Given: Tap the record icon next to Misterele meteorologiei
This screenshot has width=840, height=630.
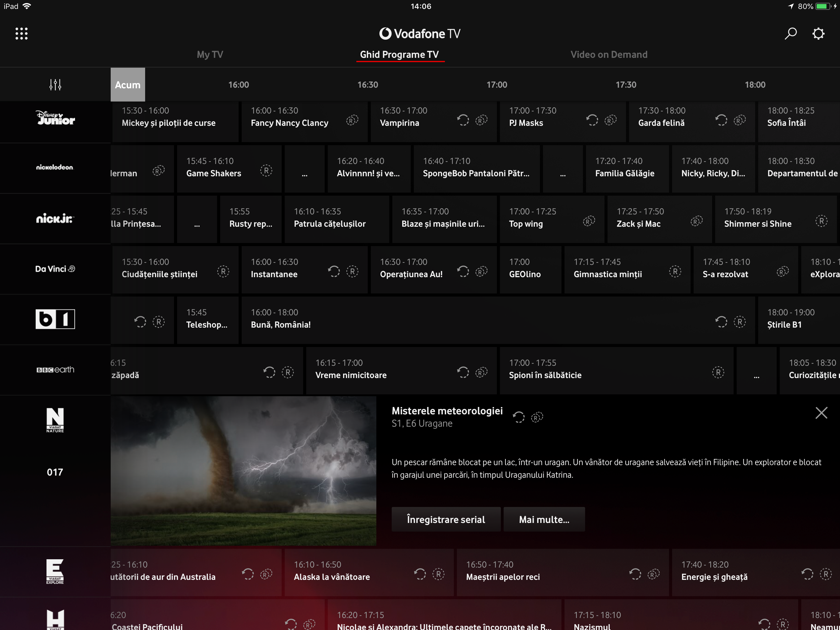Looking at the screenshot, I should pyautogui.click(x=537, y=417).
